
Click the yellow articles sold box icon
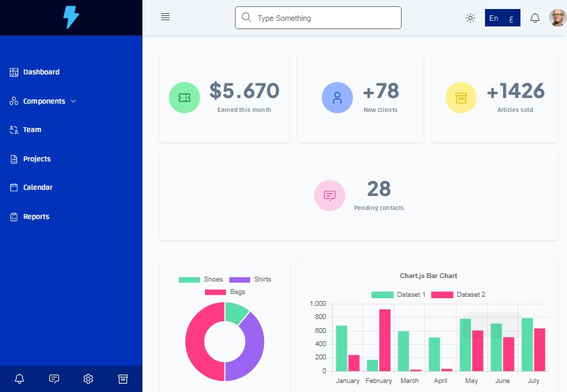tap(461, 97)
